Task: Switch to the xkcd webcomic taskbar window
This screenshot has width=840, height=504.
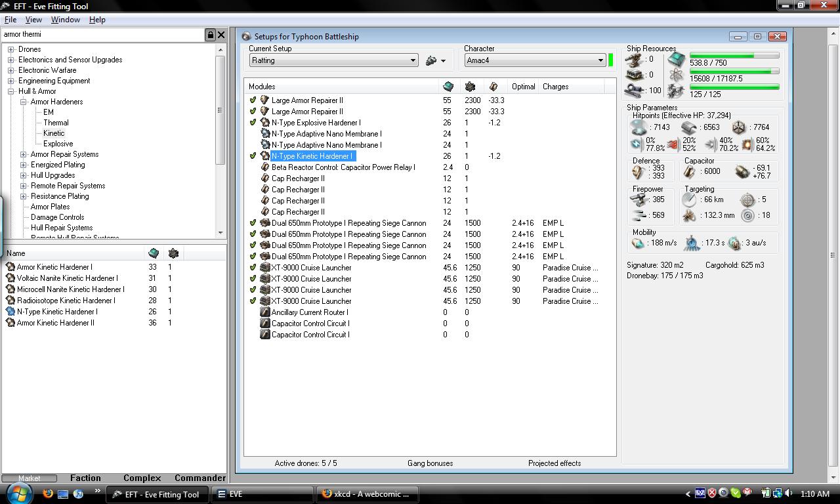Action: 367,494
